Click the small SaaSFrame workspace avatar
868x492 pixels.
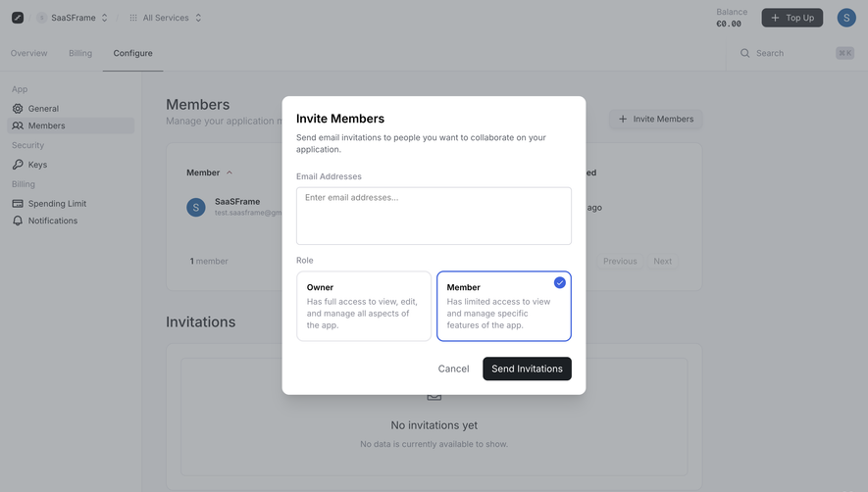[41, 18]
